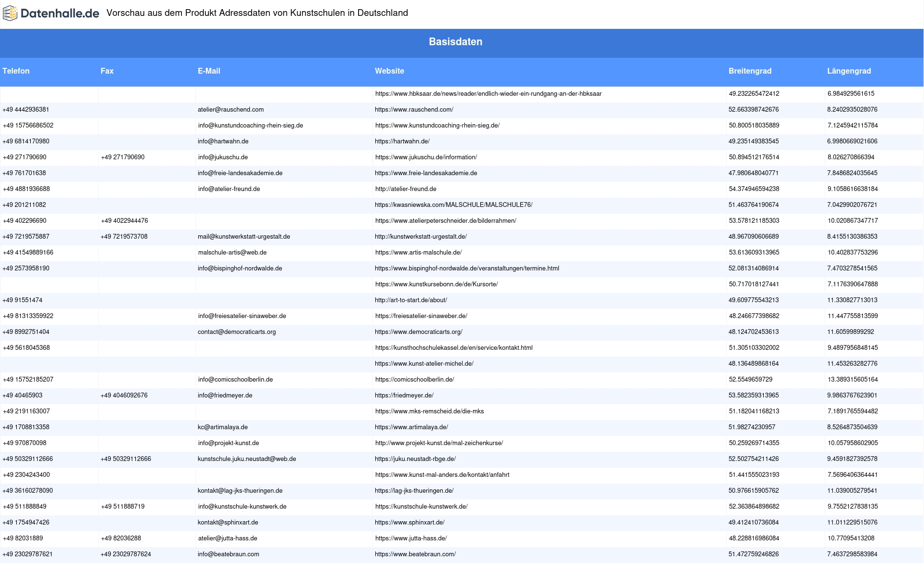This screenshot has width=924, height=563.
Task: Open https://comicschoolberlin.de/ website
Action: tap(415, 380)
